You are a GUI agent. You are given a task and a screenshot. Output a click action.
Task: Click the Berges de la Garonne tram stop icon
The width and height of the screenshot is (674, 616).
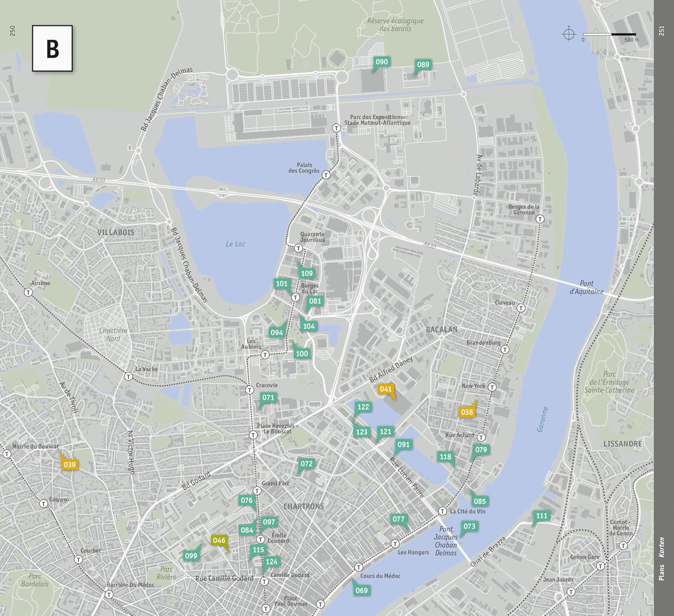point(540,219)
